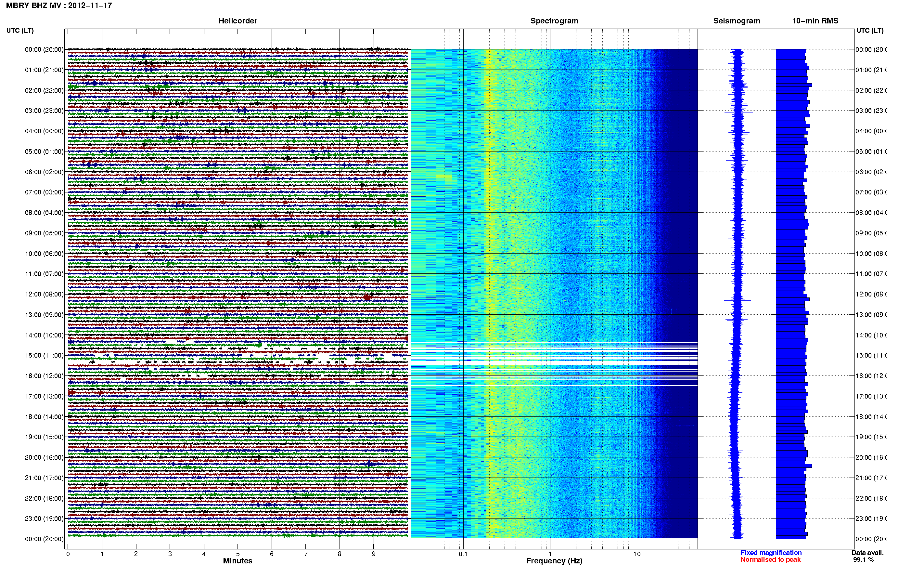The height and width of the screenshot is (578, 924).
Task: Click the '10' tick on the Frequency axis
Action: pos(637,554)
